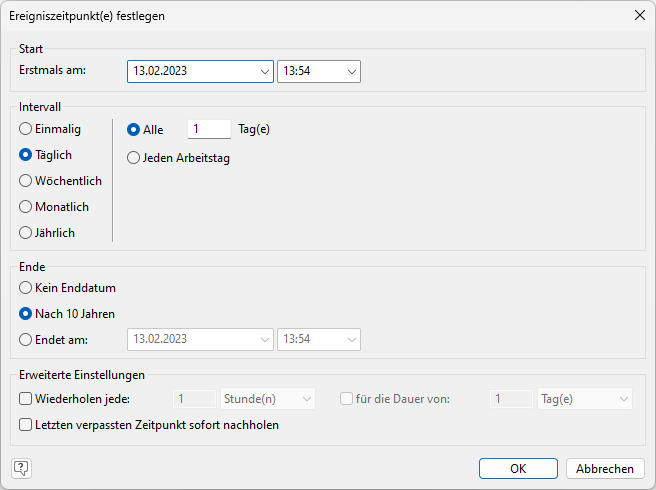Viewport: 656px width, 490px height.
Task: Choose Monatlich as the interval
Action: 26,207
